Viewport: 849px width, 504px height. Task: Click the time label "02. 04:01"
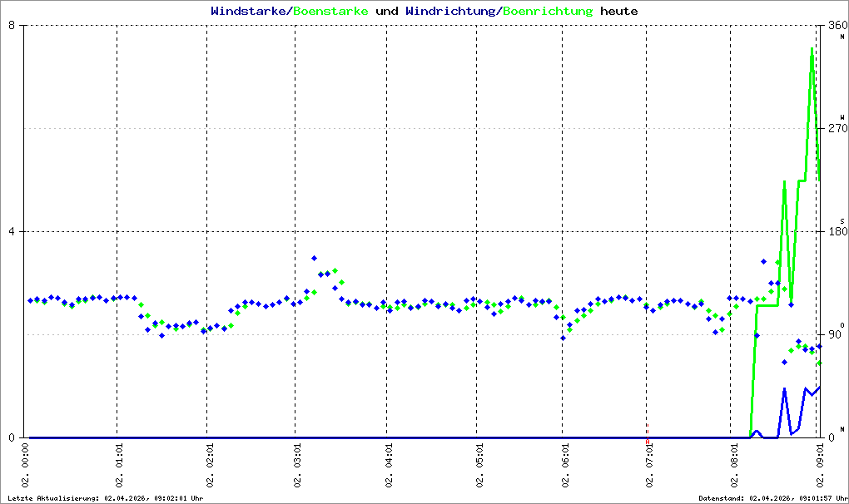tap(389, 465)
